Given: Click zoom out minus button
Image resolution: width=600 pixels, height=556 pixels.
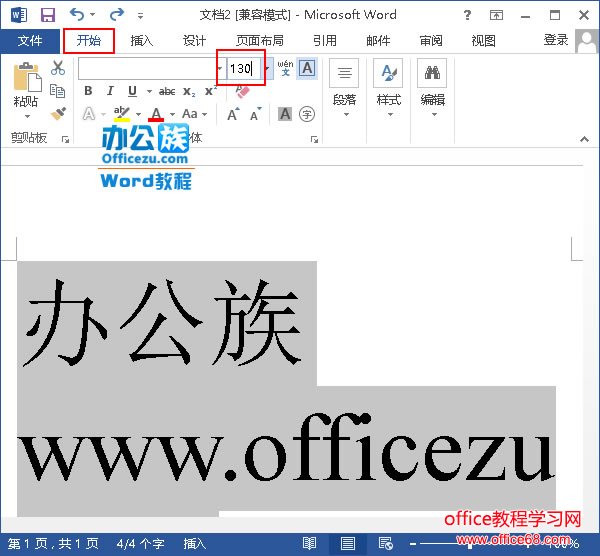Looking at the screenshot, I should (x=413, y=544).
